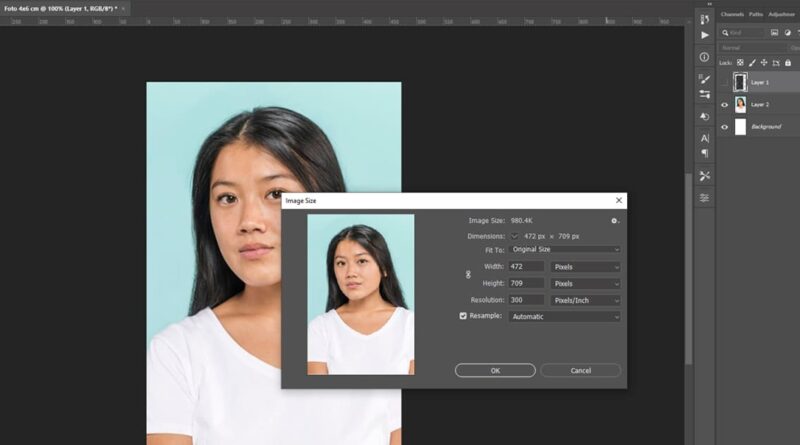Hide Layer 2 using its eye icon
The image size is (800, 445).
(x=725, y=104)
